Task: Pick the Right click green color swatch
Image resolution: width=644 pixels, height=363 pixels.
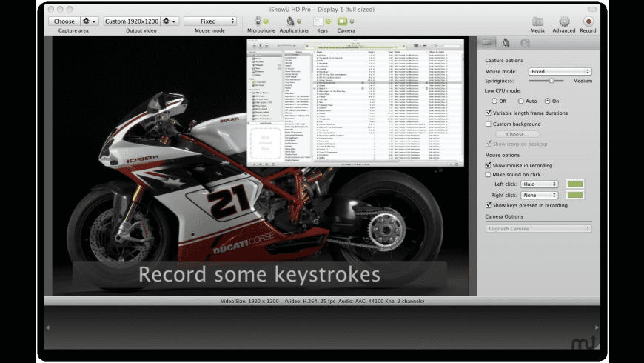Action: click(575, 195)
